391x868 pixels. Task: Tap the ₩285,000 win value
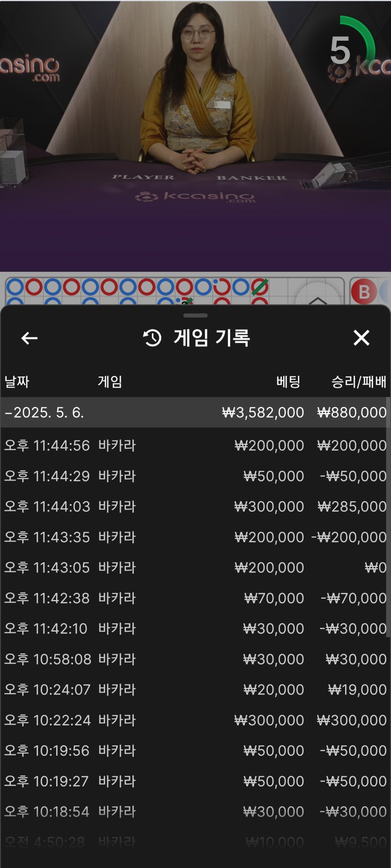click(352, 506)
